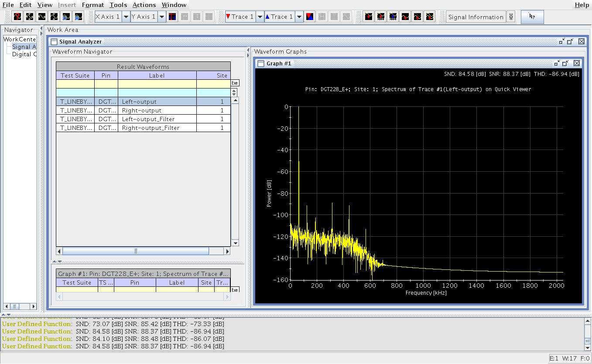Click the zoom out waveform icon with minus
Screen dimensions: 592x364
pyautogui.click(x=78, y=17)
